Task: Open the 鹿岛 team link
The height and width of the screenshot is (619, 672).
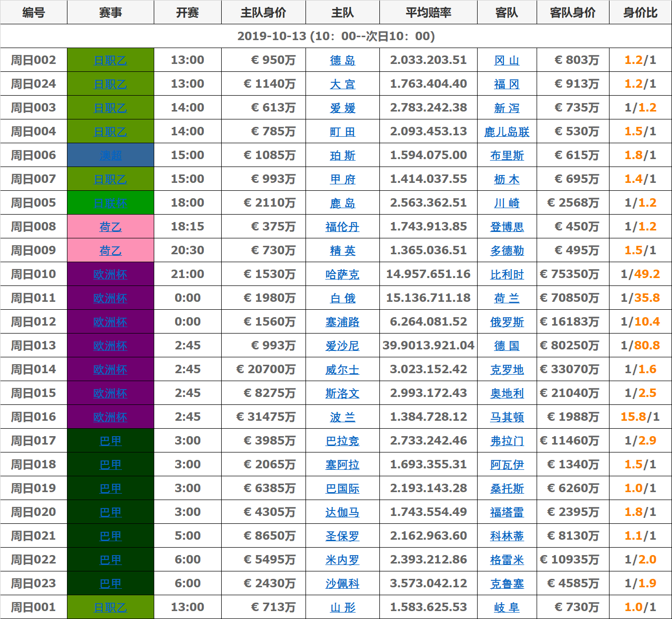Action: click(x=343, y=203)
